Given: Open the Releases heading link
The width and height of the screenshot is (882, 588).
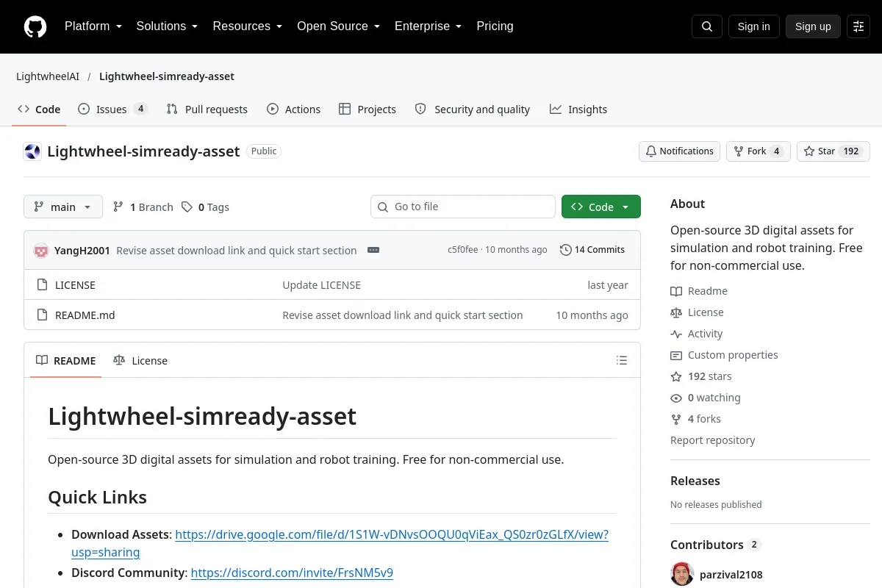Looking at the screenshot, I should 695,481.
